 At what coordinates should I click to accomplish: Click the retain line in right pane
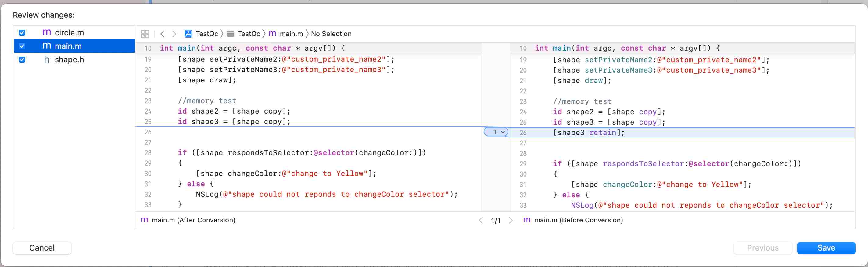(x=589, y=133)
